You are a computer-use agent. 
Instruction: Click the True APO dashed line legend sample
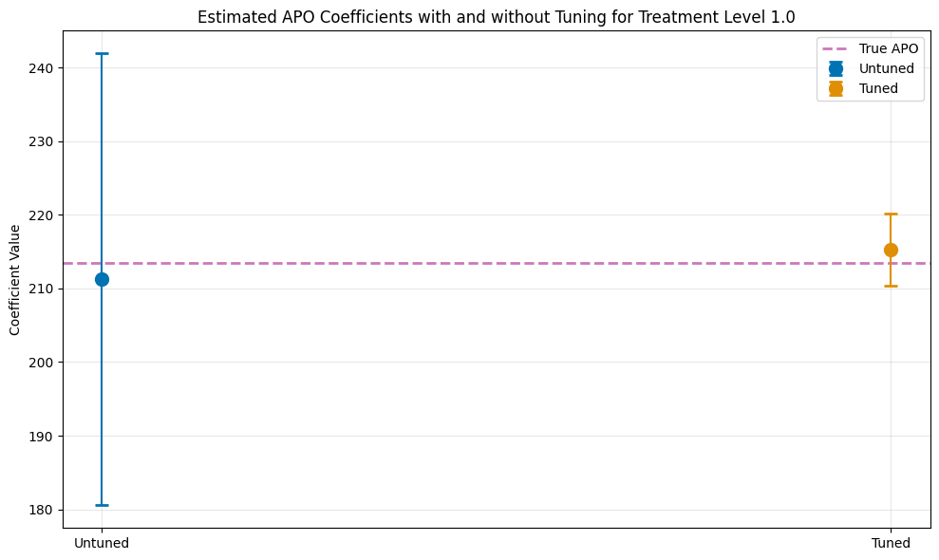coord(836,48)
